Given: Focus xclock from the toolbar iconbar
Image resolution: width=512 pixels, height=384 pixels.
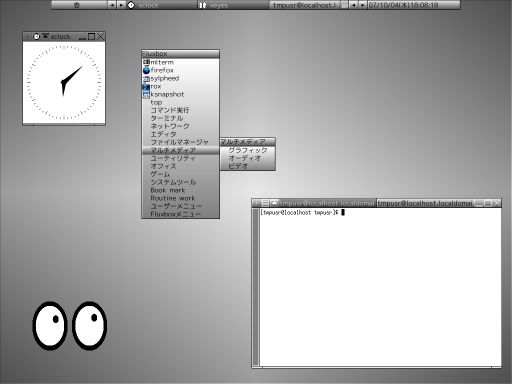Looking at the screenshot, I should click(162, 5).
